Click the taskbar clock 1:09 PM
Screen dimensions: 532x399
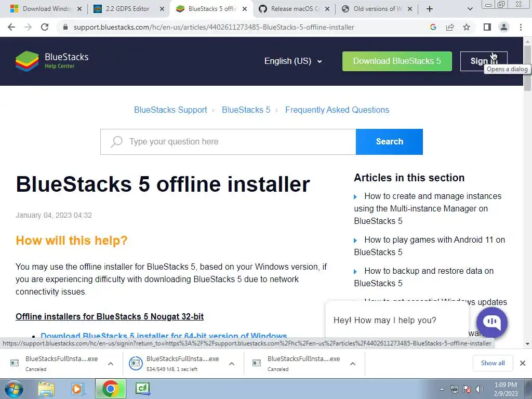[x=506, y=389]
